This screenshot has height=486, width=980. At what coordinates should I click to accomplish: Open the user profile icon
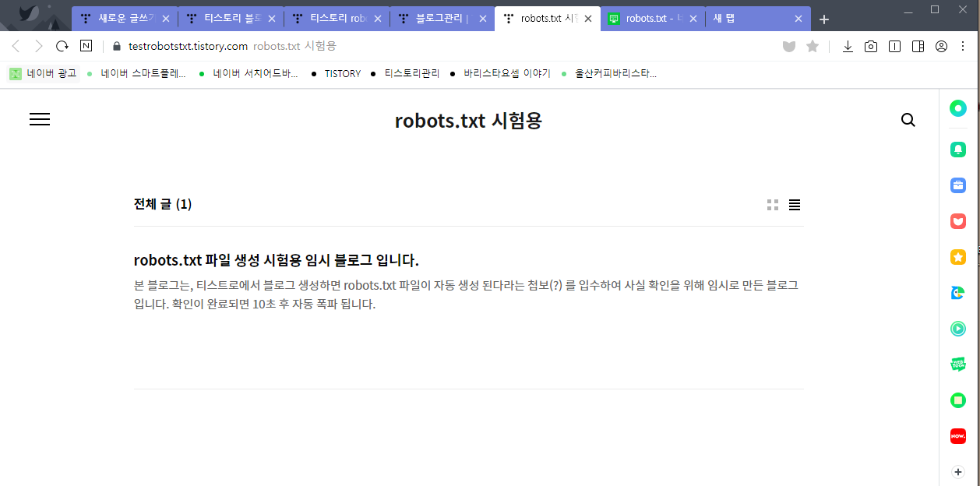tap(941, 47)
